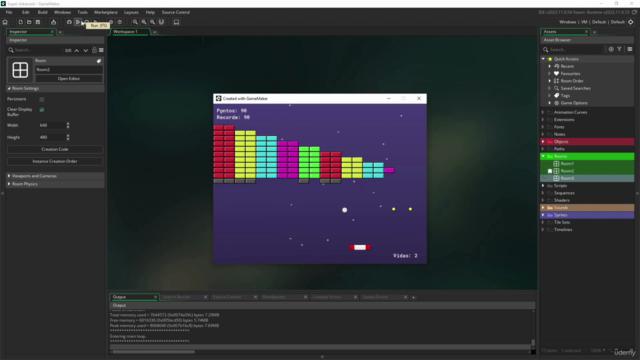Click the Open Editor button
Viewport: 640px width, 360px height.
coord(69,79)
